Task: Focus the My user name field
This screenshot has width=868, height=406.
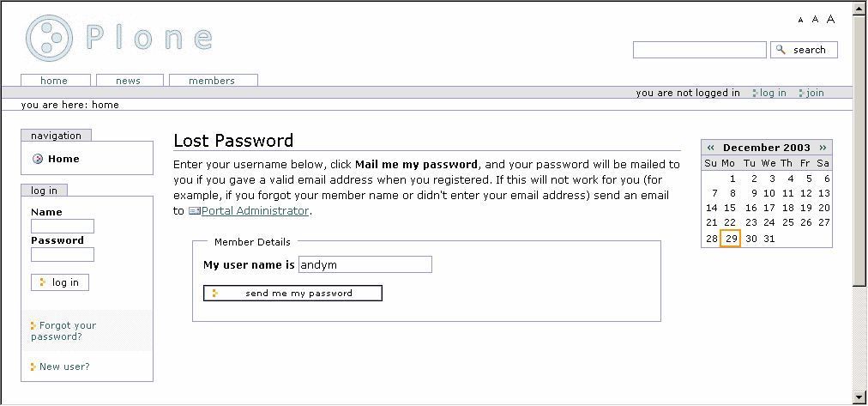Action: click(365, 265)
